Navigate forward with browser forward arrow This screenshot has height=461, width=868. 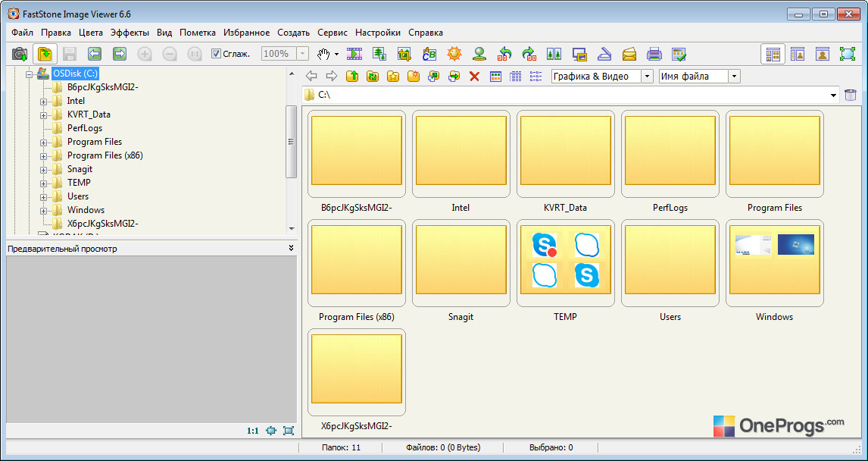tap(332, 77)
